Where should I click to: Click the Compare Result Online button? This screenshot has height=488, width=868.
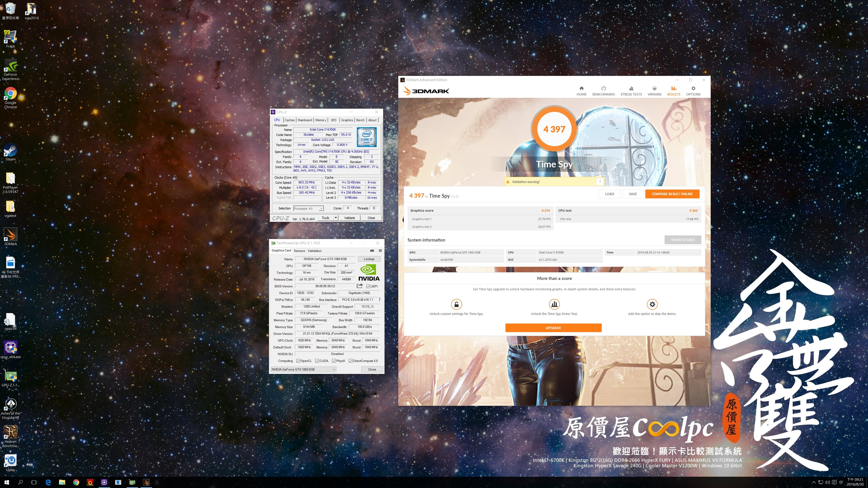click(672, 194)
